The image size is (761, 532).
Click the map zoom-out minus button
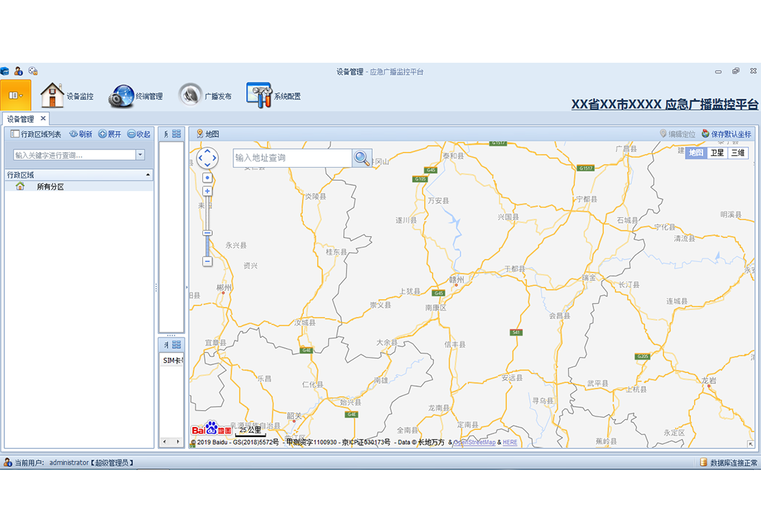tap(207, 261)
